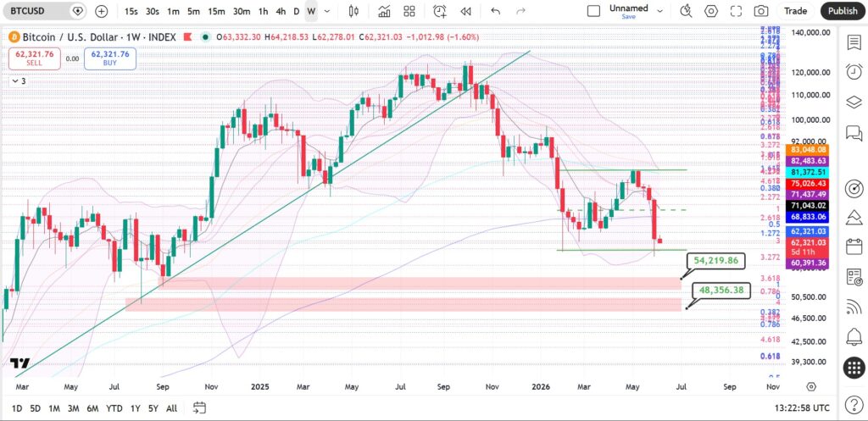Expand the collapsed indicators legend showing 3
Image resolution: width=868 pixels, height=421 pixels.
tap(19, 81)
